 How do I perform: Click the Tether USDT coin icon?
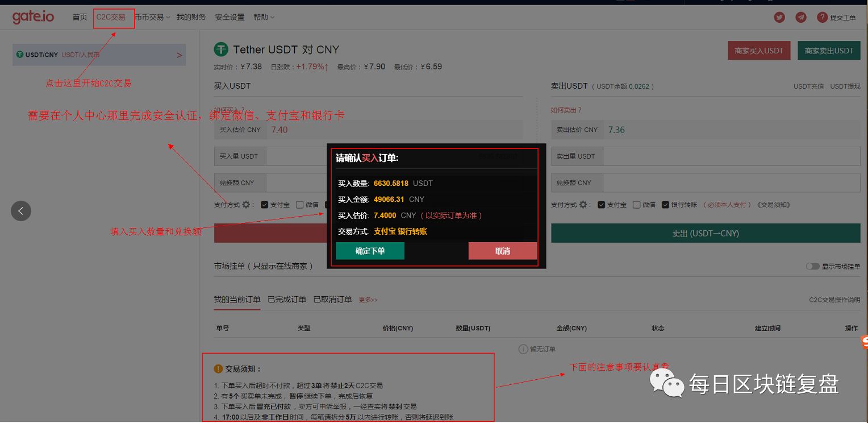221,49
